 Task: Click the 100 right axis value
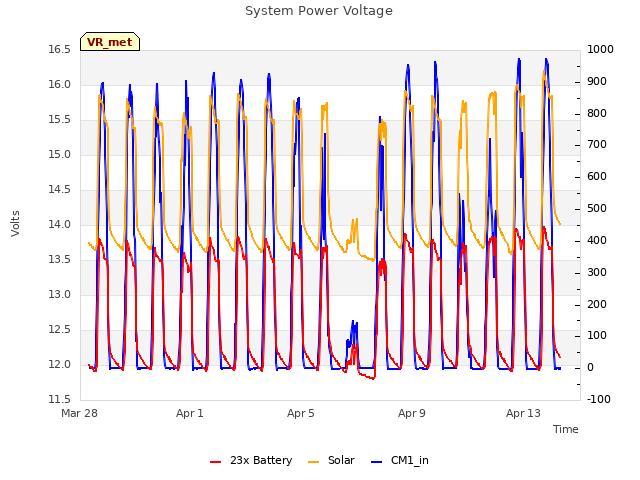[x=597, y=336]
